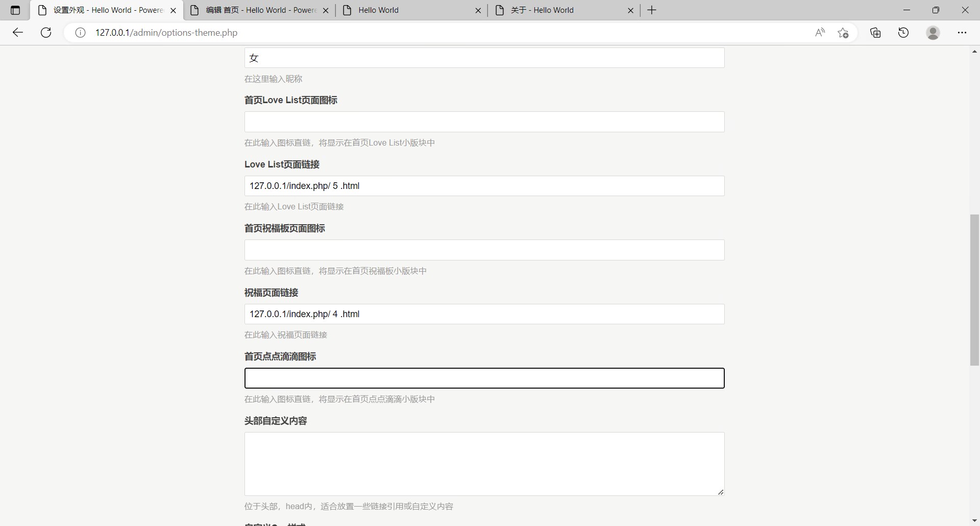Viewport: 980px width, 526px height.
Task: Reload the page with refresh icon
Action: click(46, 33)
